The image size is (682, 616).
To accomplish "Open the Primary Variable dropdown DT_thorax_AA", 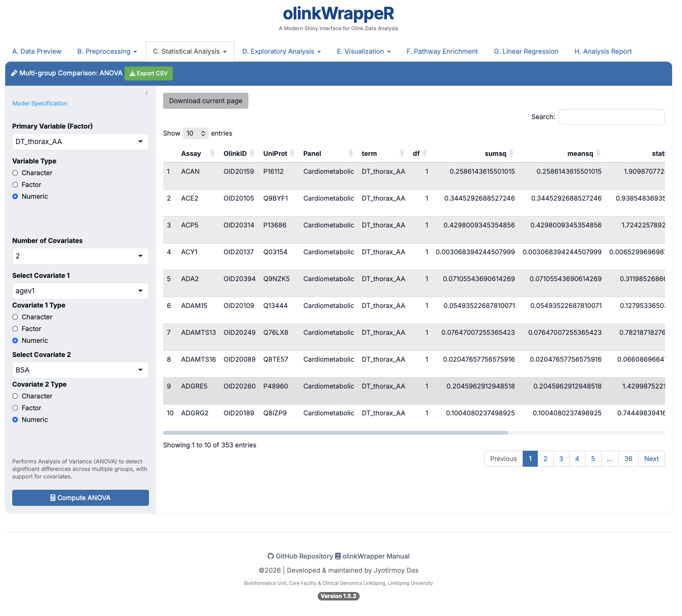I will (x=80, y=142).
